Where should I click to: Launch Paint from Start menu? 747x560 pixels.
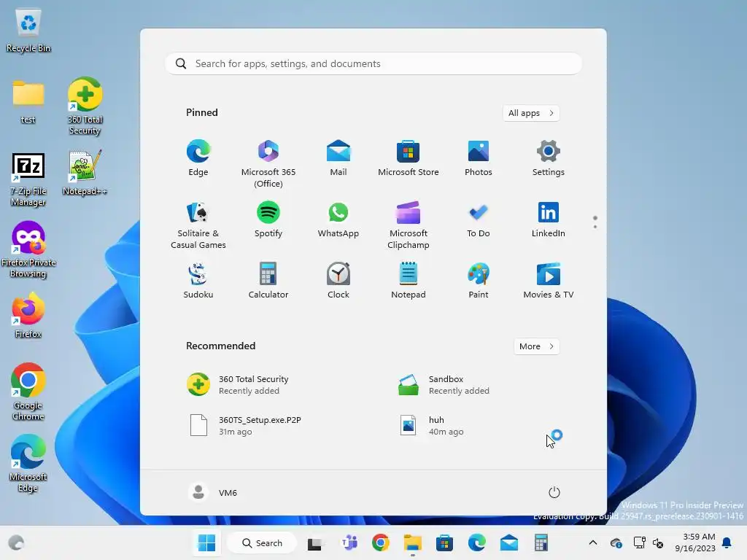(479, 281)
